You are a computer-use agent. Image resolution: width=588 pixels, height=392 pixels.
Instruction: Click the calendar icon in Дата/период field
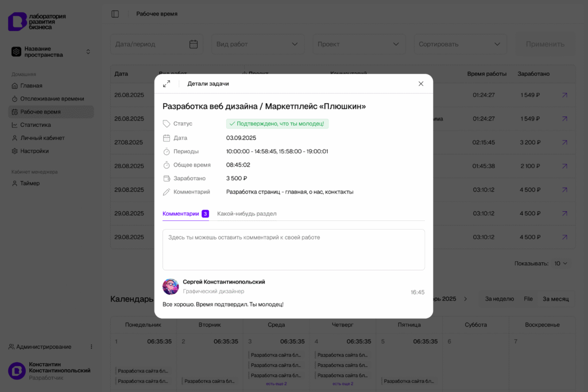coord(194,44)
